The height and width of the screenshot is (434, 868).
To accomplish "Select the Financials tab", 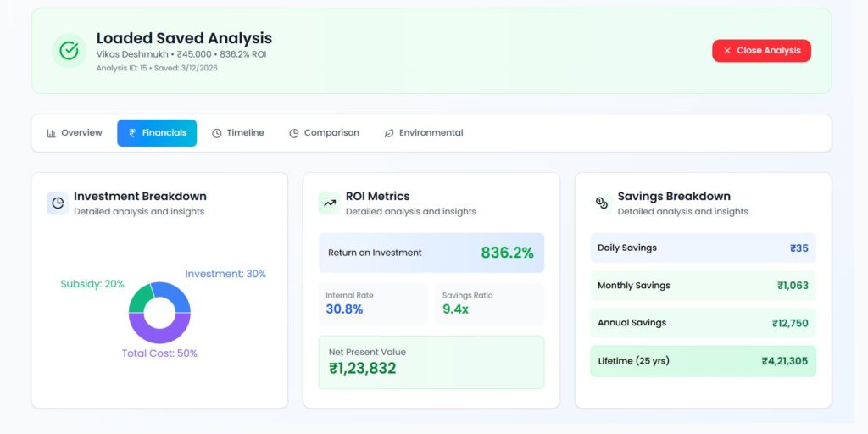I will (x=157, y=133).
